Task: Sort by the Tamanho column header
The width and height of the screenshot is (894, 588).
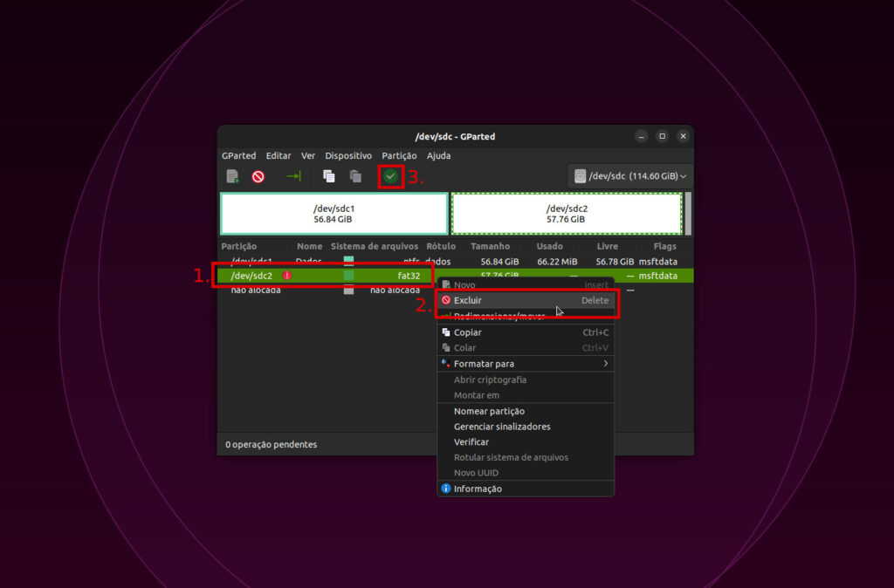Action: tap(491, 246)
